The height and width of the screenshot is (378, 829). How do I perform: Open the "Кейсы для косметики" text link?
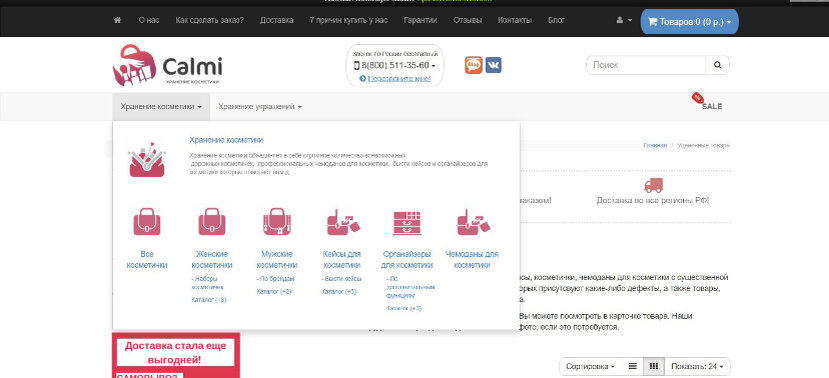pos(342,260)
